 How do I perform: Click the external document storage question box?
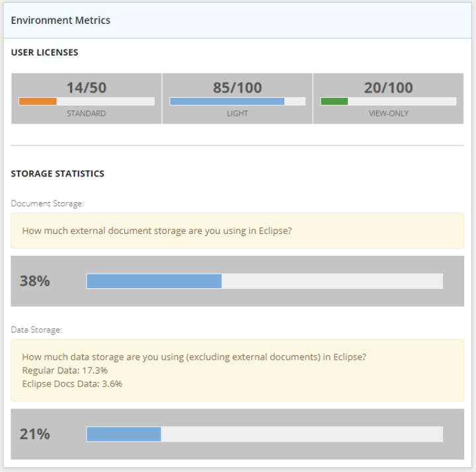[x=237, y=231]
